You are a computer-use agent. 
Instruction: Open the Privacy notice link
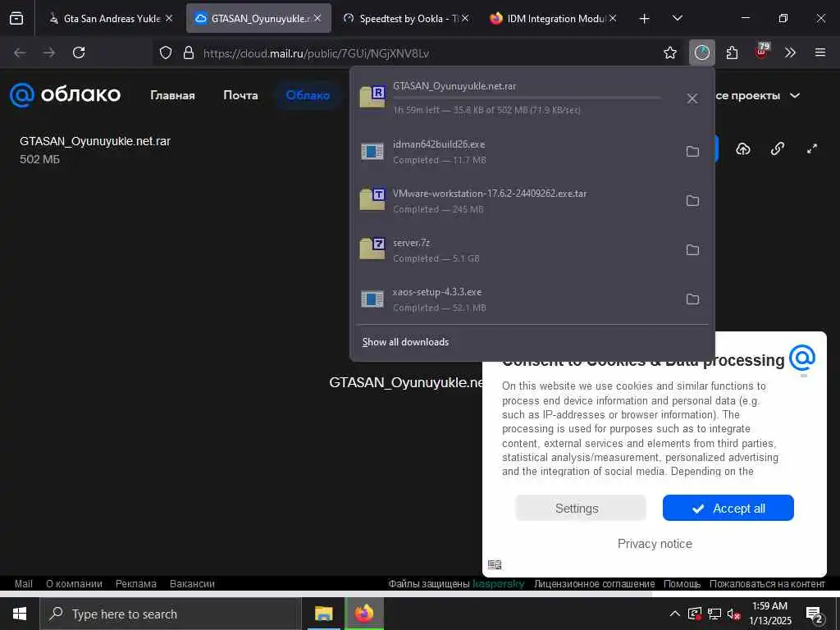655,544
